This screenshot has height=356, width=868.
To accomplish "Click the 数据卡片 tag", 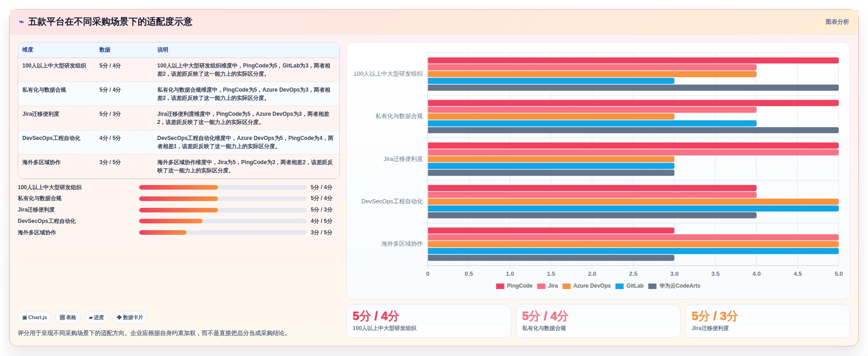I will pos(130,318).
